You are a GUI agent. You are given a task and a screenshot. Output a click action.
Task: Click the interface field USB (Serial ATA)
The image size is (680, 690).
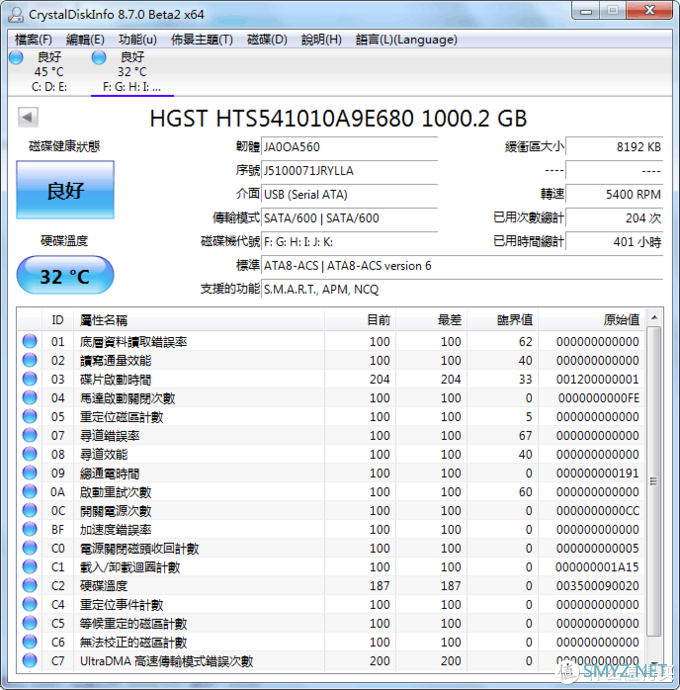pyautogui.click(x=349, y=195)
